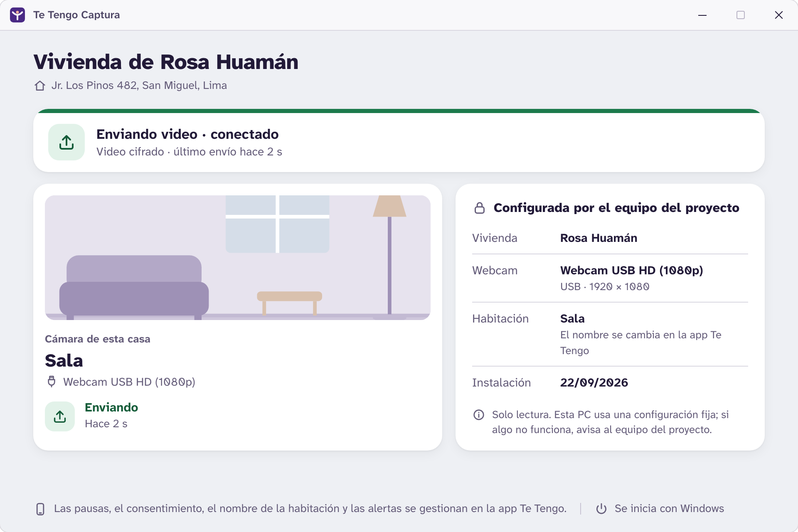Click the Hace 2 s timestamp
Screen dimensions: 798x532
tap(106, 424)
